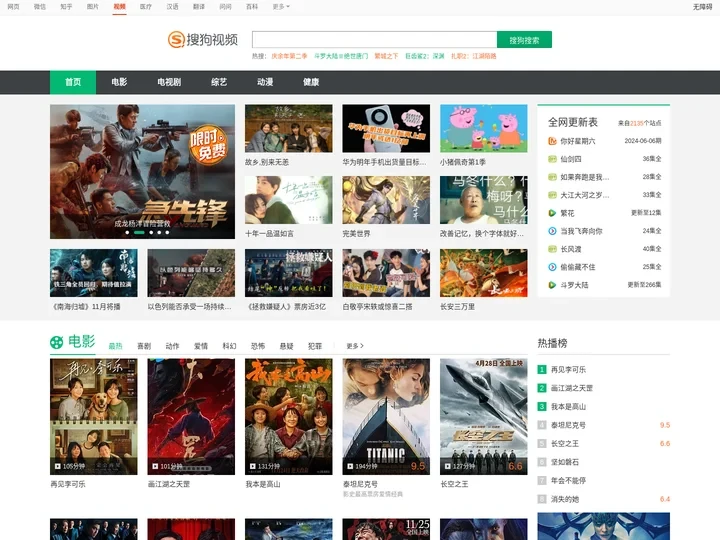Select the 喜剧 movie genre tab
Screen dimensions: 720x540
point(144,346)
